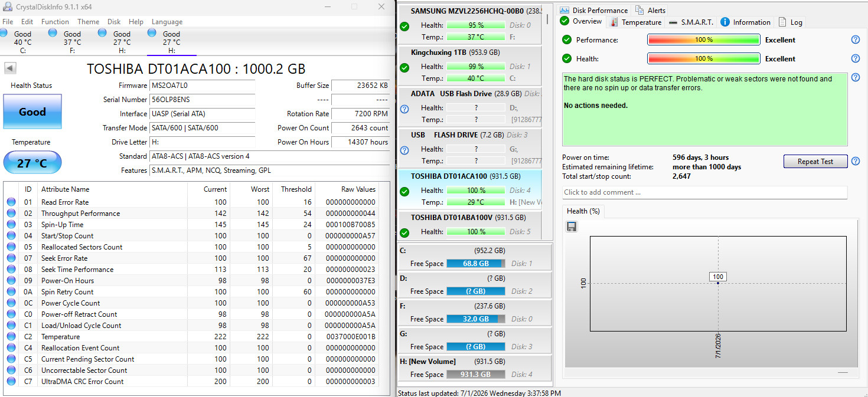The width and height of the screenshot is (868, 397).
Task: Click the question status icon on USB FLASH DRIVE
Action: (404, 150)
